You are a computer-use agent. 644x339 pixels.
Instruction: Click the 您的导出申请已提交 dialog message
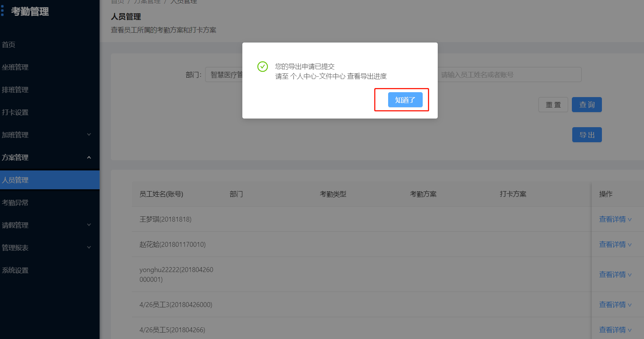pyautogui.click(x=305, y=67)
